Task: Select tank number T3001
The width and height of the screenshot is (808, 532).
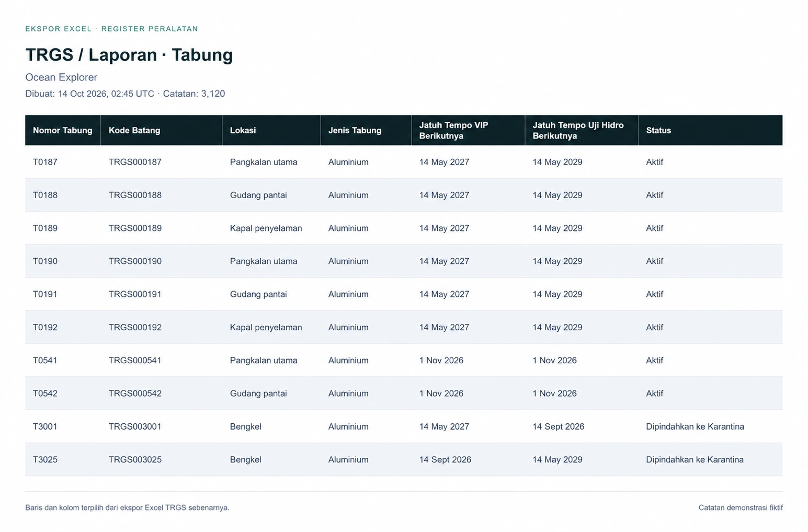Action: coord(45,426)
